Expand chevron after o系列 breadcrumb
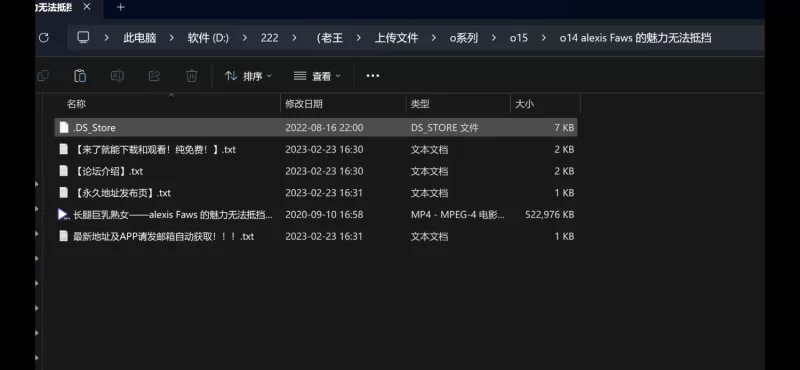Screen dimensions: 800x370 (x=494, y=38)
